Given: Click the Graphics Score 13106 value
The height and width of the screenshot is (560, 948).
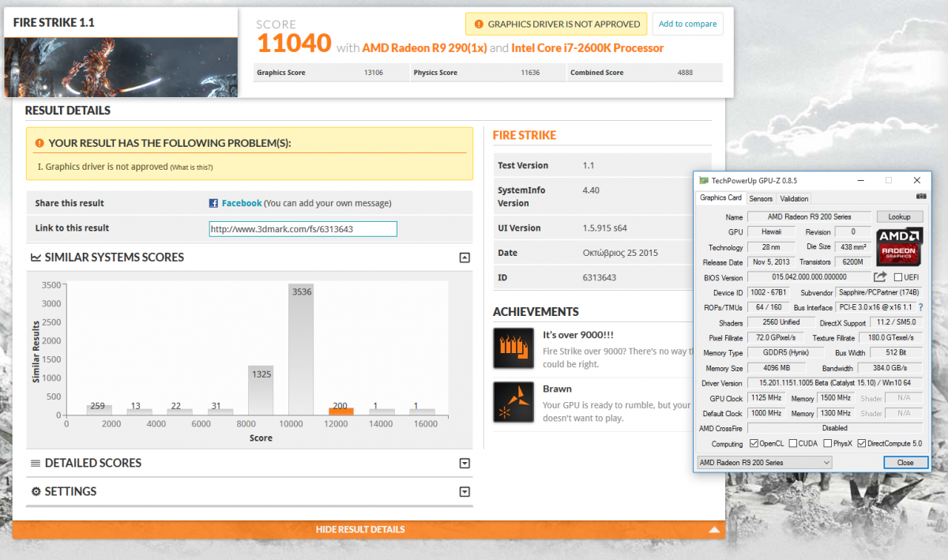Looking at the screenshot, I should [x=373, y=73].
